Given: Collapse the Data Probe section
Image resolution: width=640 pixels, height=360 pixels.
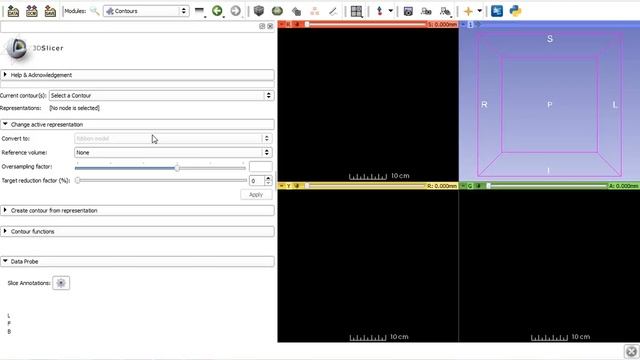Looking at the screenshot, I should coord(137,261).
